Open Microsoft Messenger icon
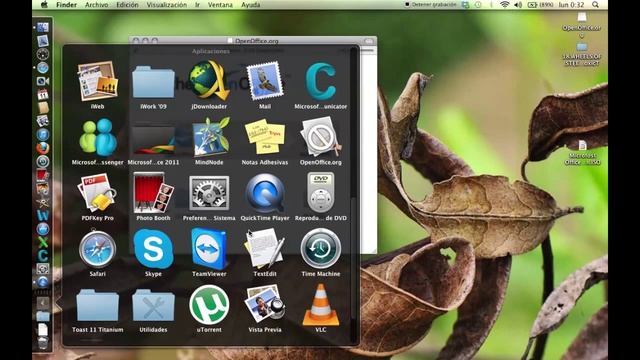Viewport: 640px width, 360px height. coord(98,137)
